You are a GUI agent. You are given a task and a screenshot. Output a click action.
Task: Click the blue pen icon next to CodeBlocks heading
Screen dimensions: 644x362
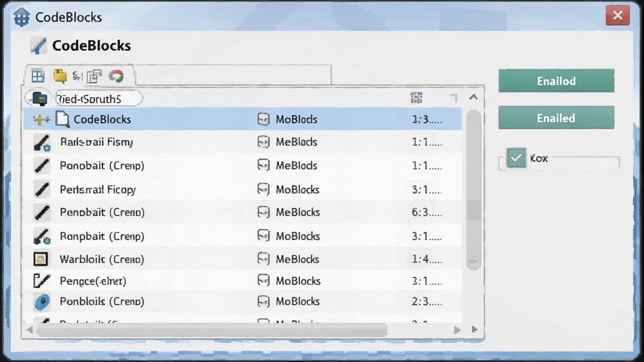38,45
